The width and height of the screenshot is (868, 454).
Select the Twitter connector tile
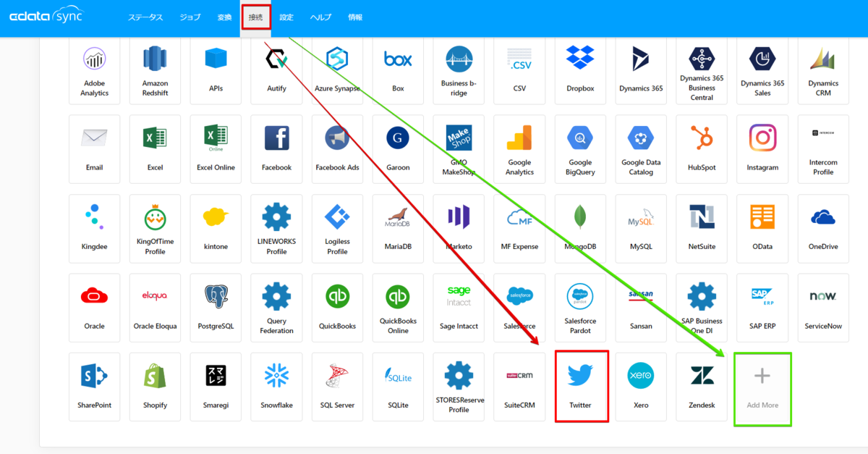pos(581,387)
